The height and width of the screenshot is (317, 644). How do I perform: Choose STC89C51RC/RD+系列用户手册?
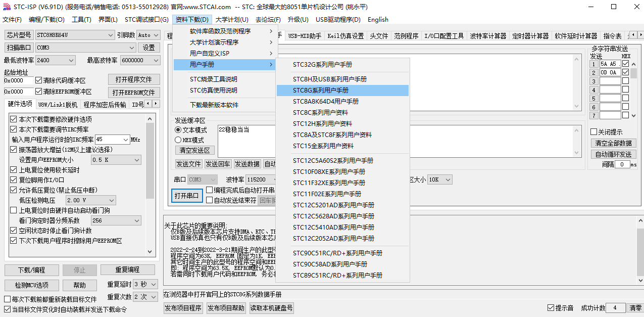click(342, 276)
